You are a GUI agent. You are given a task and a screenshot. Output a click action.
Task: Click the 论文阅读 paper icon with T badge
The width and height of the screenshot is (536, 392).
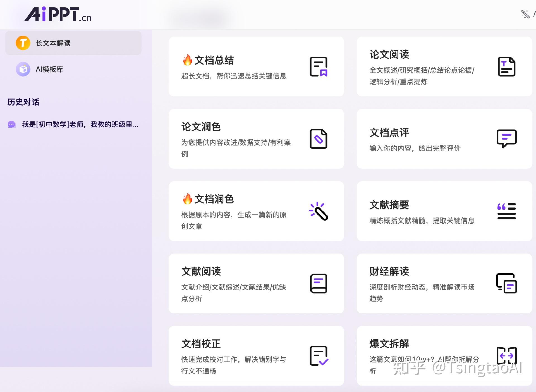click(506, 66)
